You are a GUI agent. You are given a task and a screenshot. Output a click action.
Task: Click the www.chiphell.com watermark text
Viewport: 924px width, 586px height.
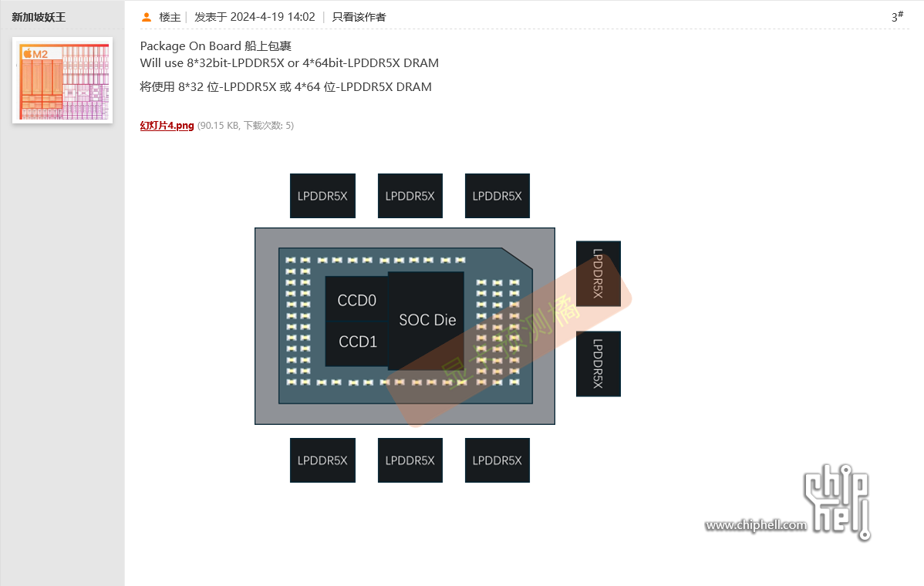click(x=756, y=525)
